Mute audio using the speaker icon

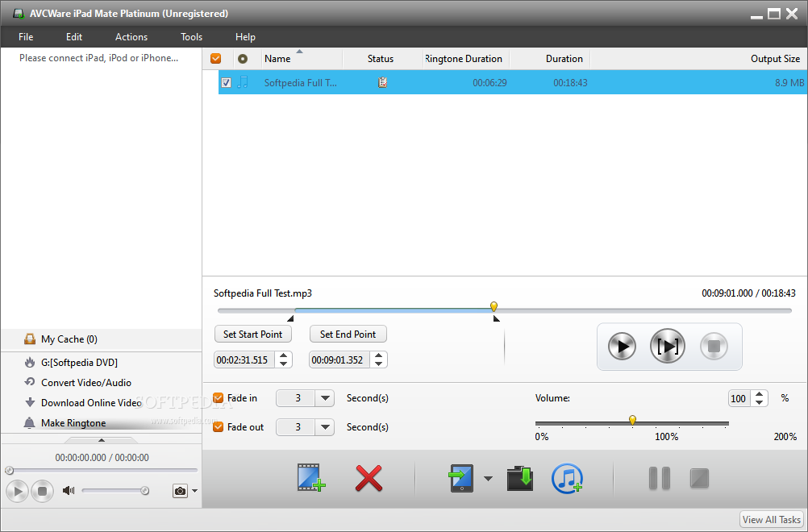[68, 491]
